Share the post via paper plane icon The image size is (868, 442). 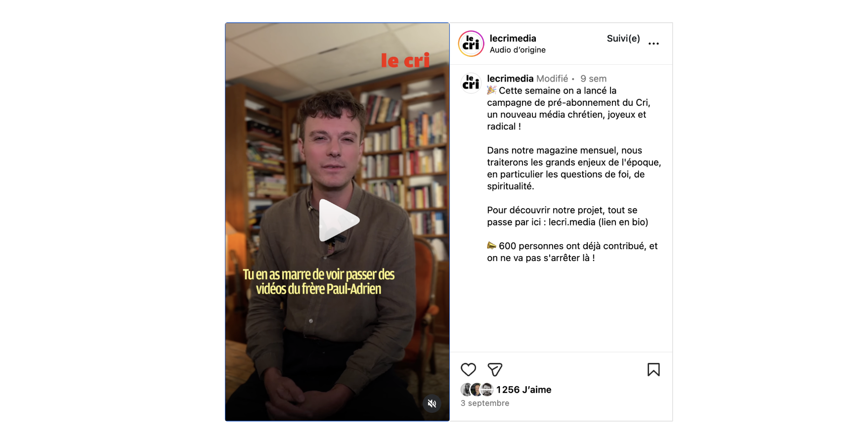coord(495,370)
